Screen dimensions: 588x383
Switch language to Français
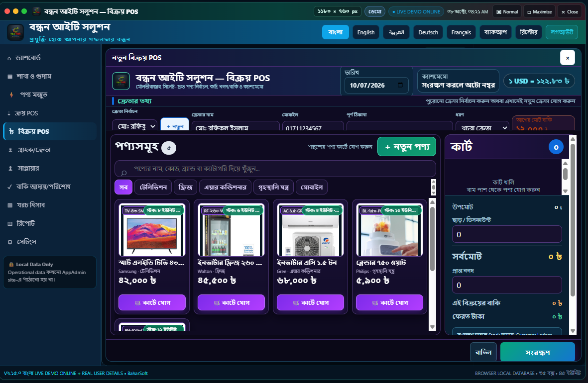(x=461, y=32)
